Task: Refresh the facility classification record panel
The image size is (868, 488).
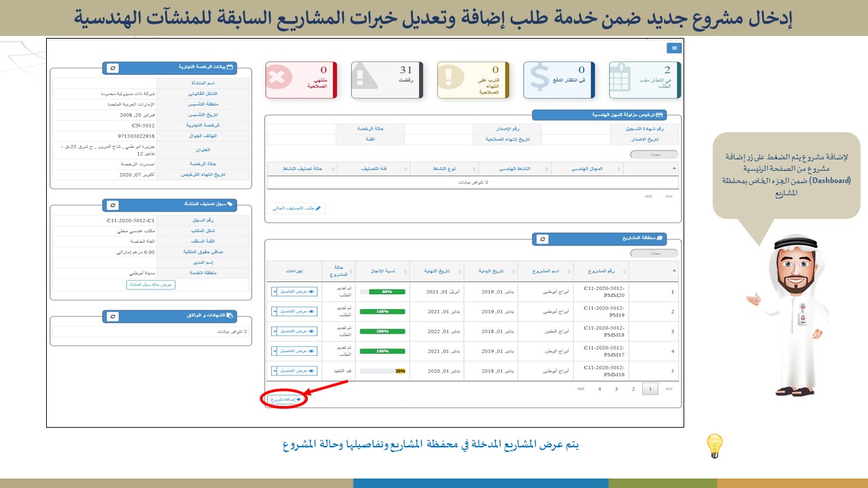Action: 113,204
